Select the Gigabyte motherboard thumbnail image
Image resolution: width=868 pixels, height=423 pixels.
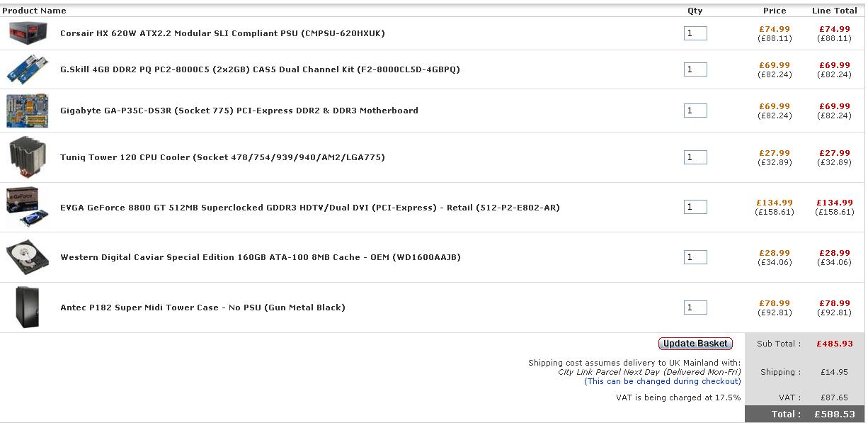click(28, 111)
